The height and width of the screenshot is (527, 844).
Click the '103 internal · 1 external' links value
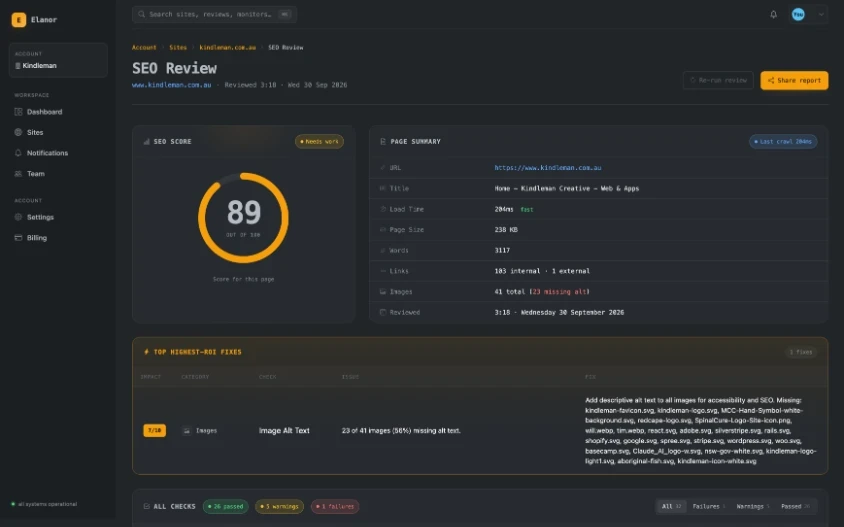542,271
